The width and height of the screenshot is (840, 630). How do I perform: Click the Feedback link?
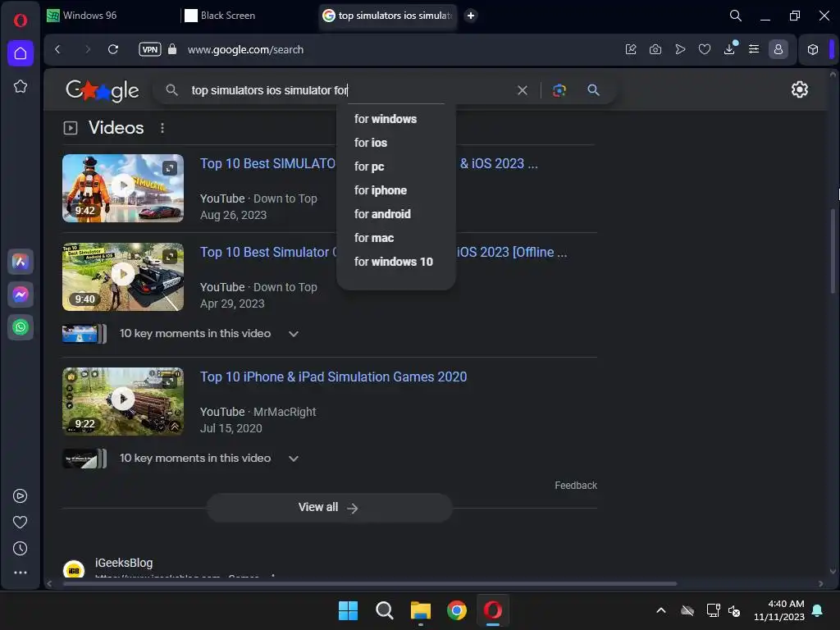(x=575, y=486)
